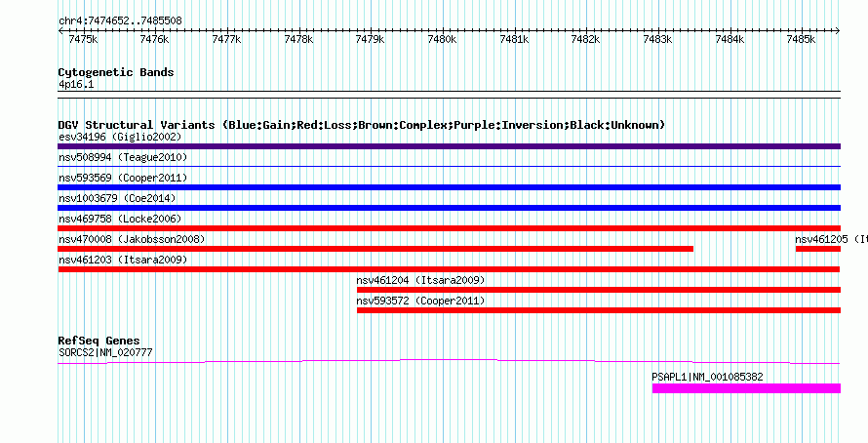Click the SORCS2|NM_020777 gene label
This screenshot has width=868, height=443.
[x=105, y=352]
